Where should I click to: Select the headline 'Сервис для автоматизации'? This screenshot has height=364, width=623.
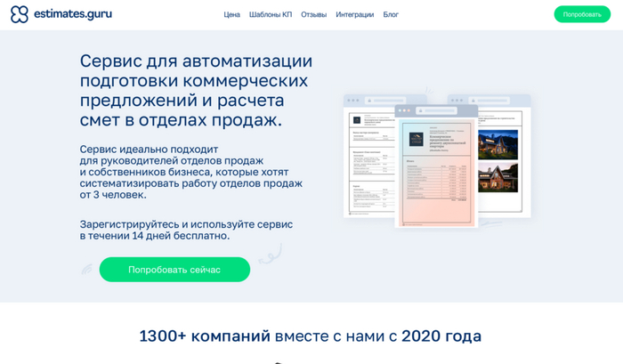pyautogui.click(x=196, y=61)
